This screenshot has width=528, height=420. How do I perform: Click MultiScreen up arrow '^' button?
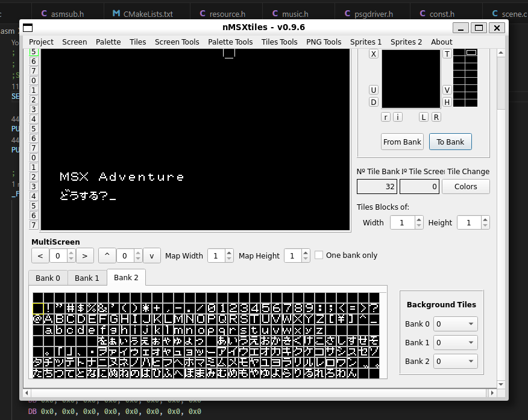point(107,255)
